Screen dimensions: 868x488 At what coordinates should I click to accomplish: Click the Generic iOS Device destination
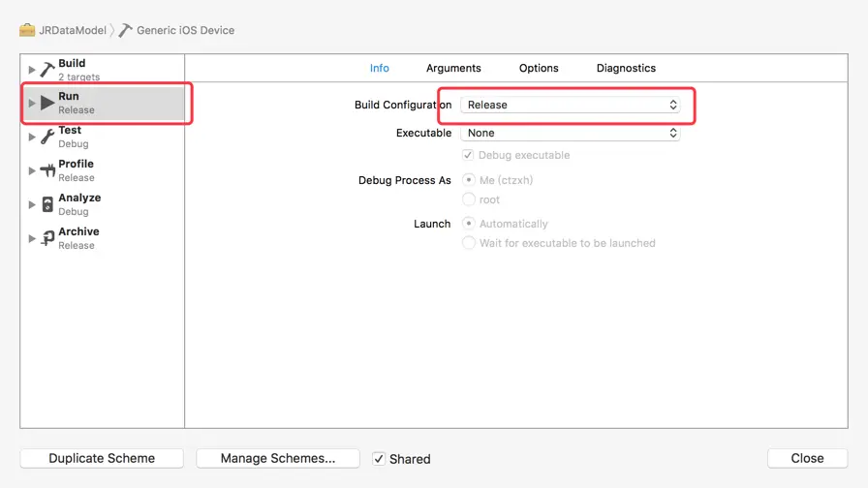[x=185, y=30]
